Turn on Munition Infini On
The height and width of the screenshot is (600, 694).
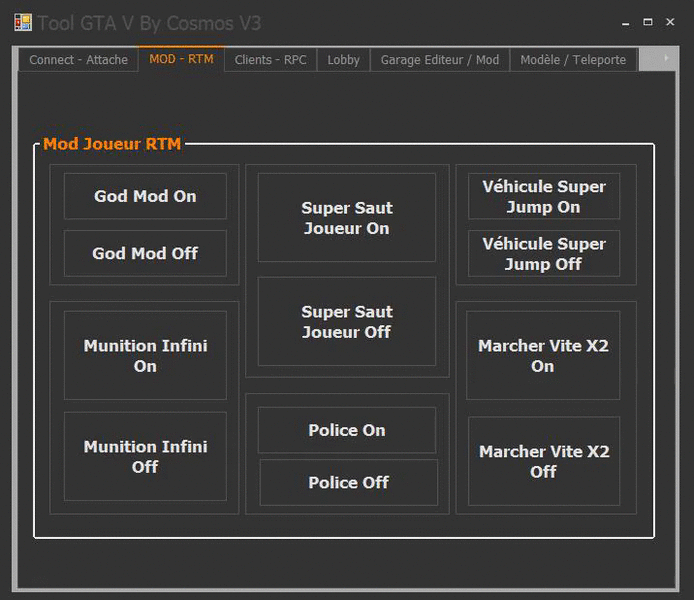(145, 355)
